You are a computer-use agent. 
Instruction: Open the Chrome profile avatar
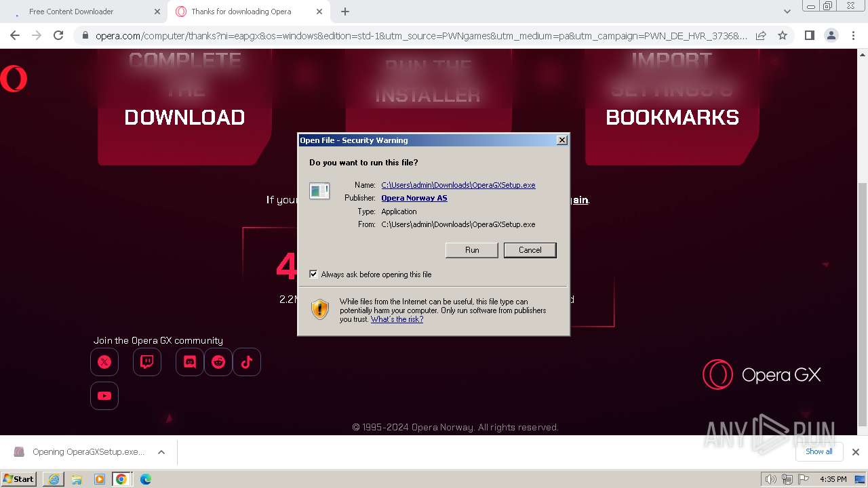831,35
